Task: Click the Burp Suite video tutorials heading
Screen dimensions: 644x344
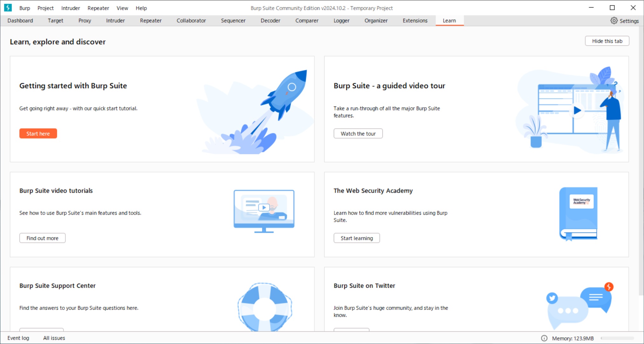Action: pos(56,191)
